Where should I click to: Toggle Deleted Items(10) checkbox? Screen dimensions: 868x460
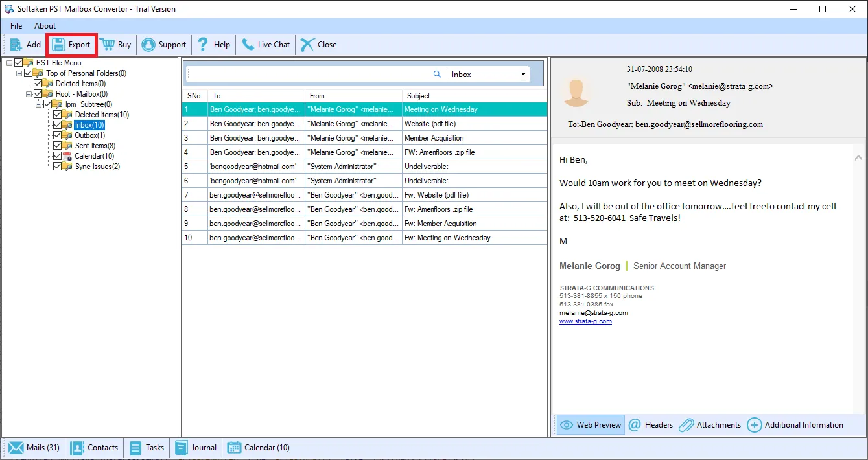point(57,115)
